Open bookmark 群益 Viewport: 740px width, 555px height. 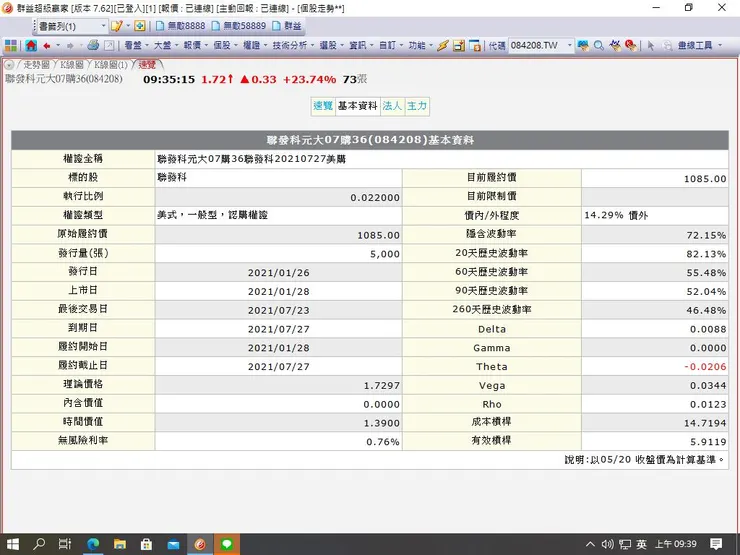pos(287,25)
